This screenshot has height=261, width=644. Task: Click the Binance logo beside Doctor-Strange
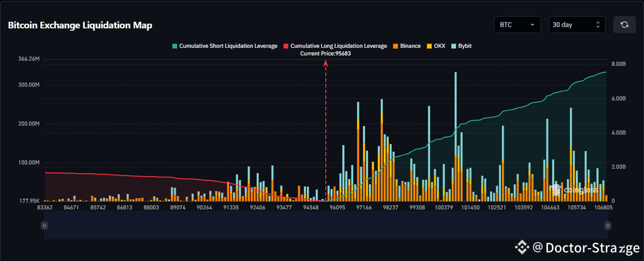[x=521, y=248]
